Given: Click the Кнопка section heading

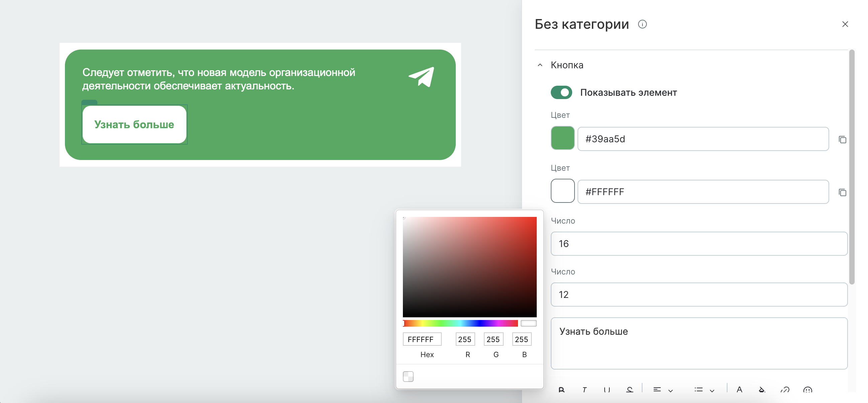Looking at the screenshot, I should pyautogui.click(x=567, y=65).
